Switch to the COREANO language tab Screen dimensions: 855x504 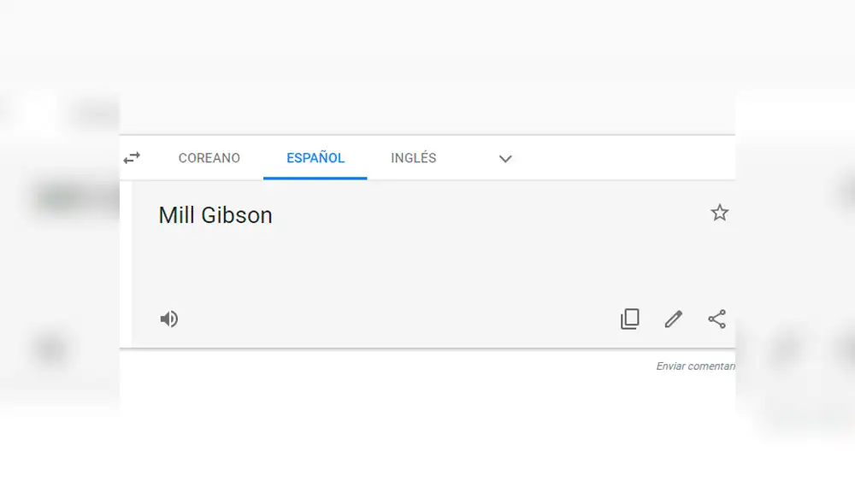(x=209, y=158)
